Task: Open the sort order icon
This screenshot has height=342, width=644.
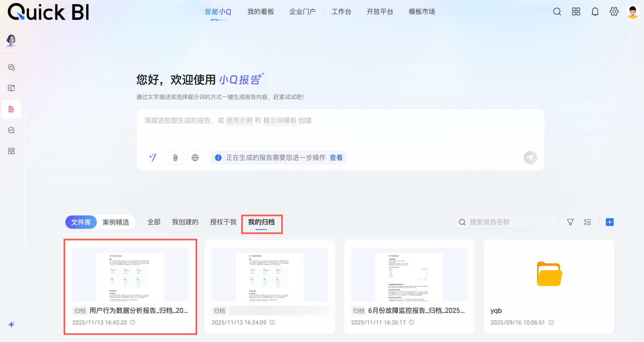Action: pyautogui.click(x=588, y=222)
